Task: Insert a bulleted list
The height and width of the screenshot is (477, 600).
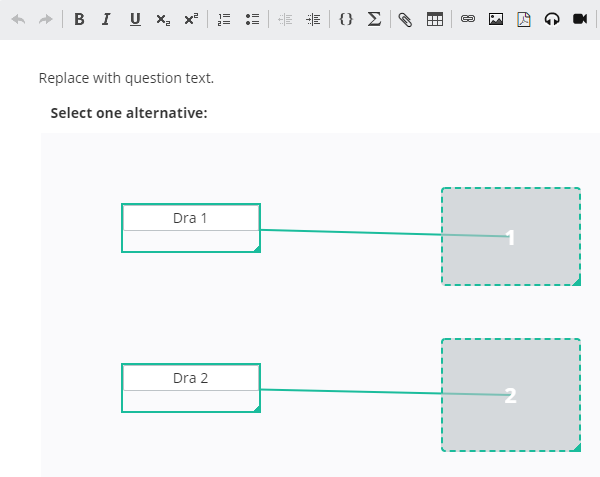Action: (x=253, y=19)
